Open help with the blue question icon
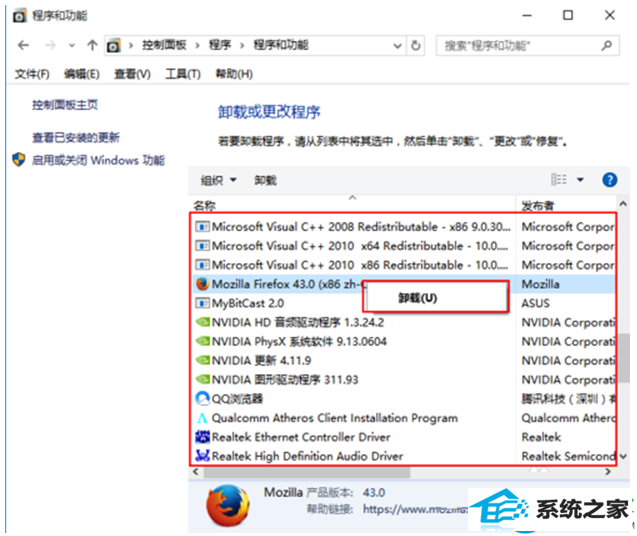Image resolution: width=637 pixels, height=536 pixels. (609, 180)
